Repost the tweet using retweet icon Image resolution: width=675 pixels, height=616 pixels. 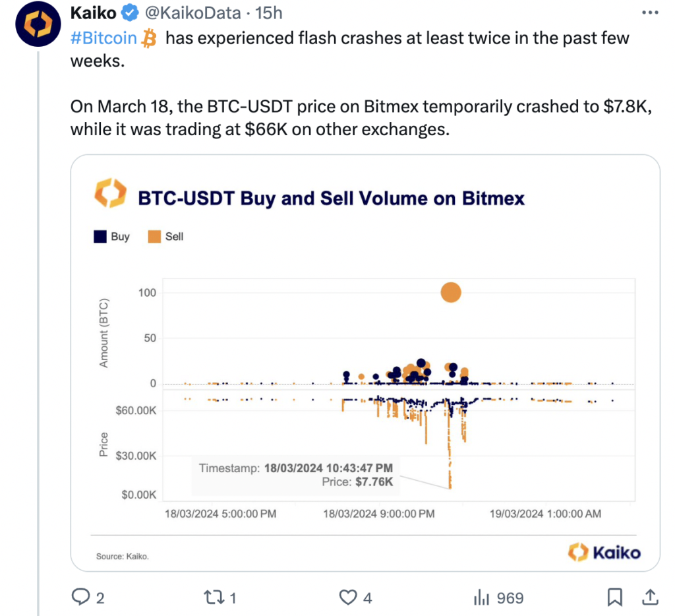[x=213, y=598]
